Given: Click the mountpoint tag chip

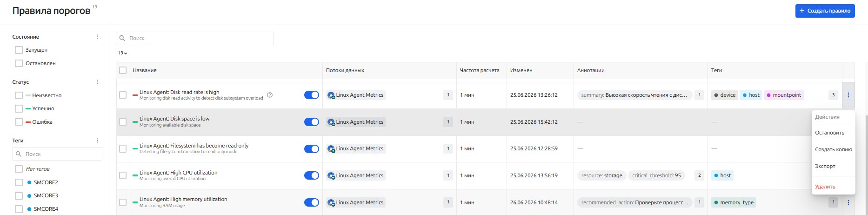Looking at the screenshot, I should point(784,95).
